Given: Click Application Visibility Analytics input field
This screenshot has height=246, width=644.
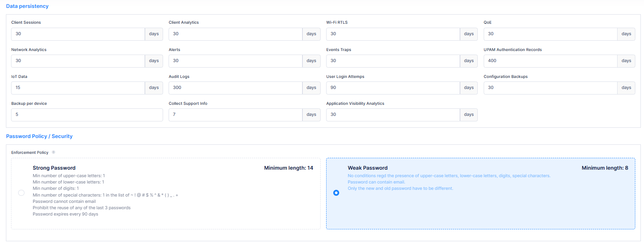Looking at the screenshot, I should (x=393, y=115).
